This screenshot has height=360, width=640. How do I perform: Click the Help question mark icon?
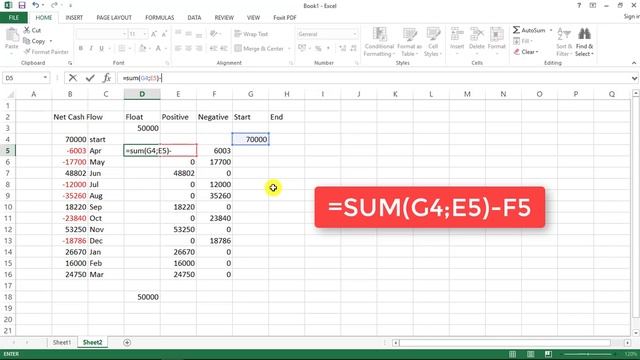(x=579, y=5)
